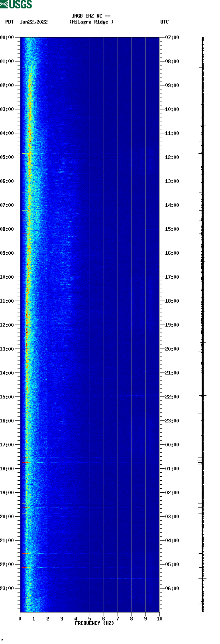Click the 10:00 UTC time label

[172, 109]
